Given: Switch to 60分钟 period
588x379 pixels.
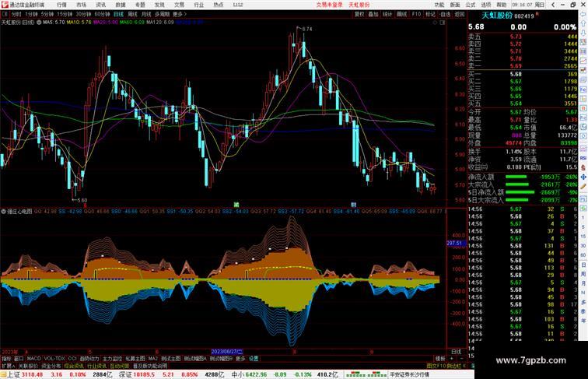Looking at the screenshot, I should tap(102, 14).
